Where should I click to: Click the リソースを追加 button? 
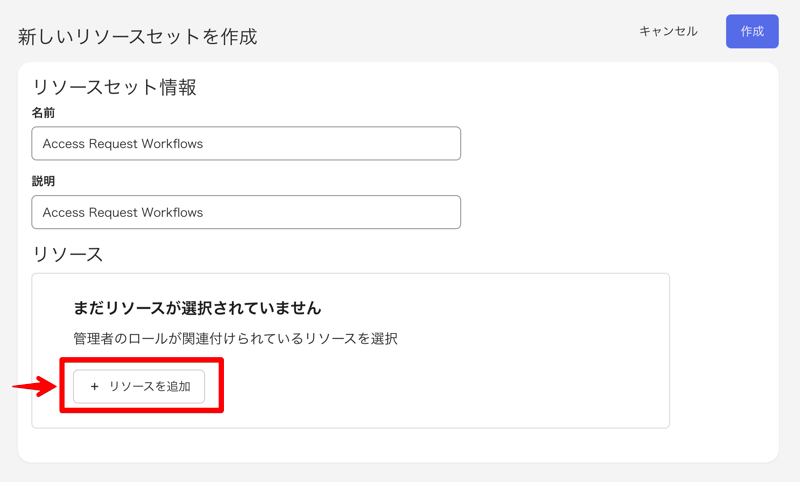[x=139, y=387]
